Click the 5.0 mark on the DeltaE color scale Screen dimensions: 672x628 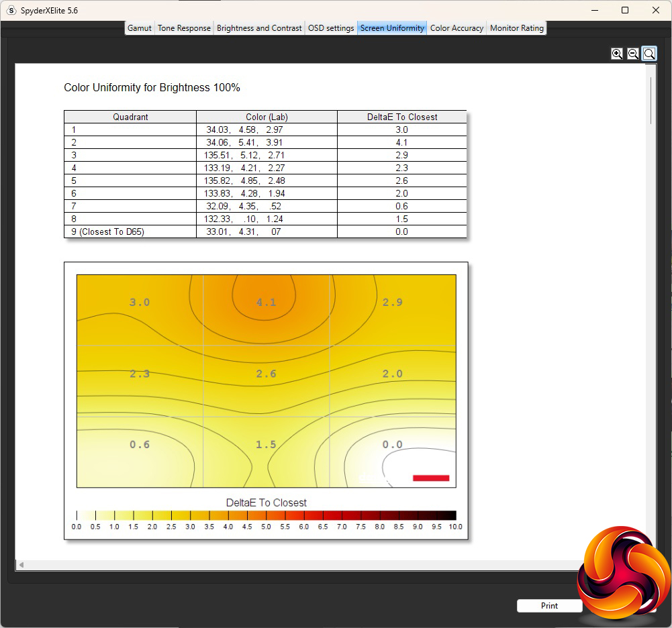[x=266, y=527]
